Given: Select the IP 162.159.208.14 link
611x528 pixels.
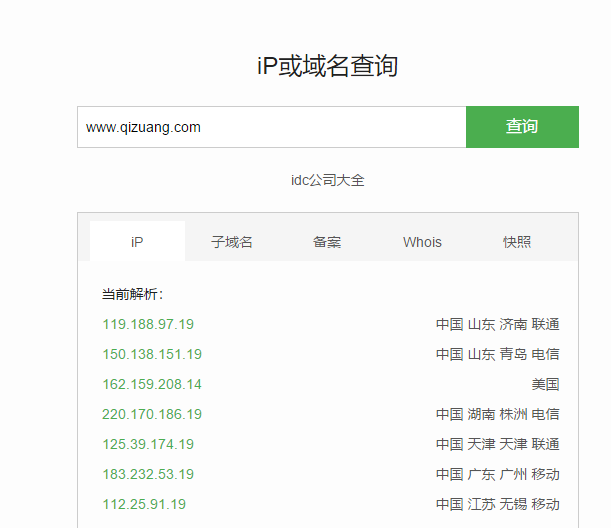Looking at the screenshot, I should click(x=152, y=384).
